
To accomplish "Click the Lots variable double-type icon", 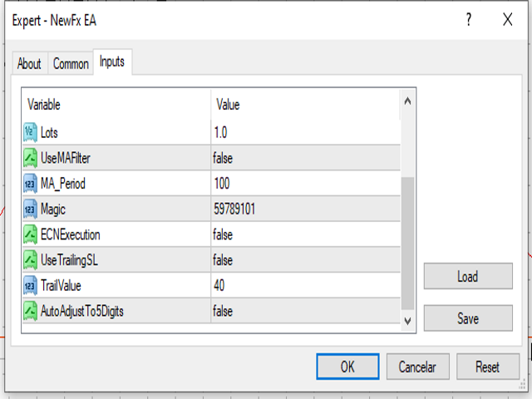I will click(x=30, y=132).
